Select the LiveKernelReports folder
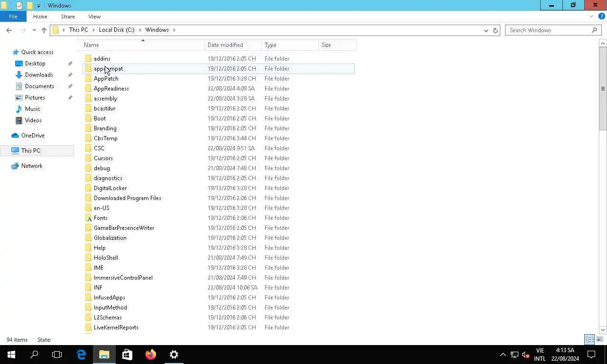Image resolution: width=607 pixels, height=364 pixels. [116, 328]
